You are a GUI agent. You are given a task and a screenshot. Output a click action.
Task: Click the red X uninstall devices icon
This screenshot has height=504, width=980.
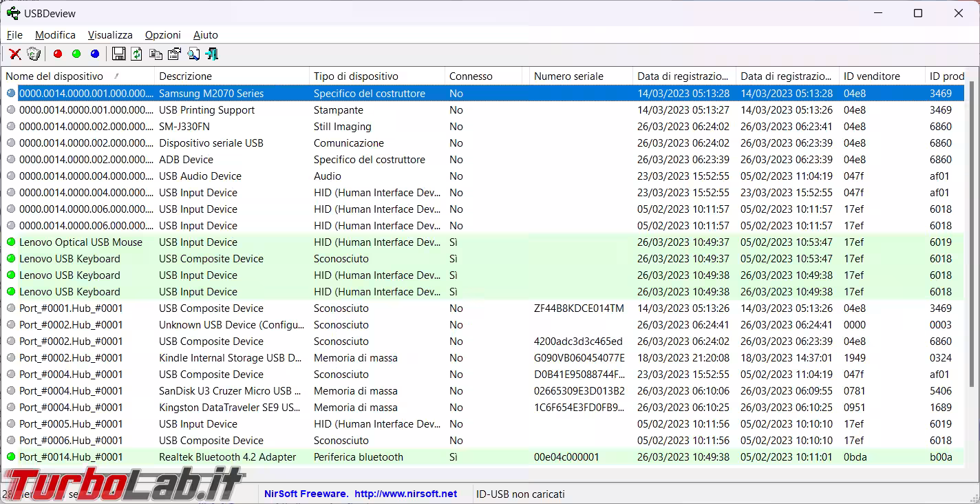coord(14,54)
